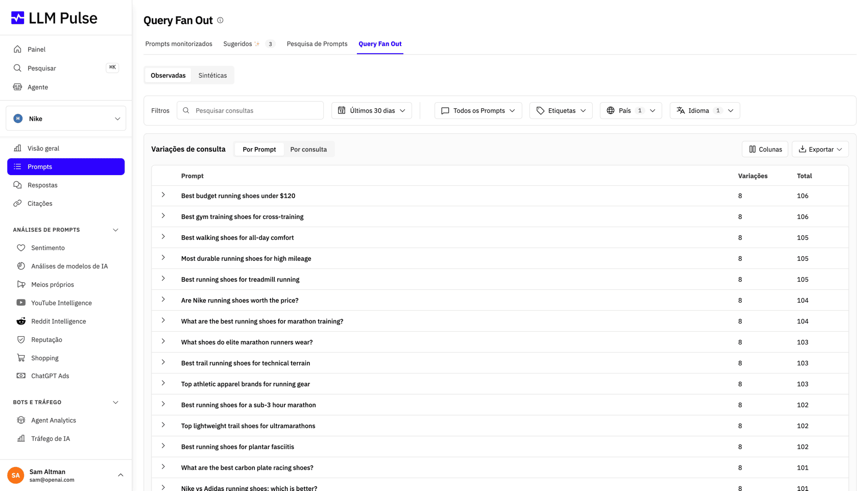Switch to Pesquisa de Prompts tab

[x=317, y=44]
